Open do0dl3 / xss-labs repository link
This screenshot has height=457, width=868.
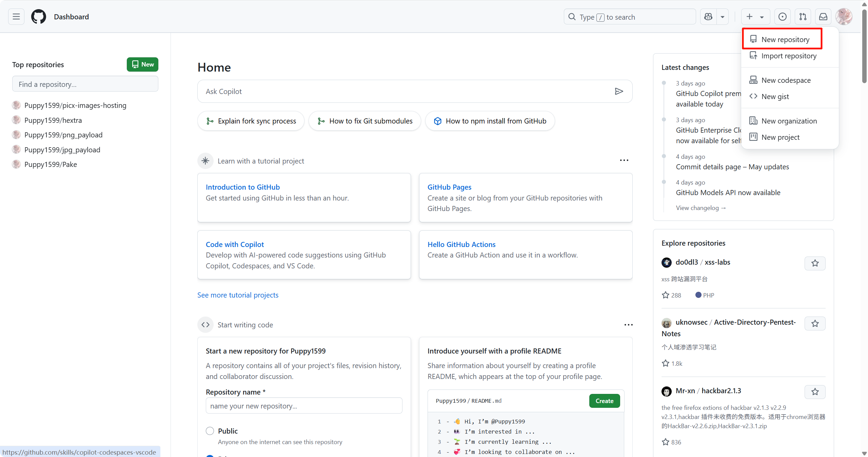[x=703, y=262]
